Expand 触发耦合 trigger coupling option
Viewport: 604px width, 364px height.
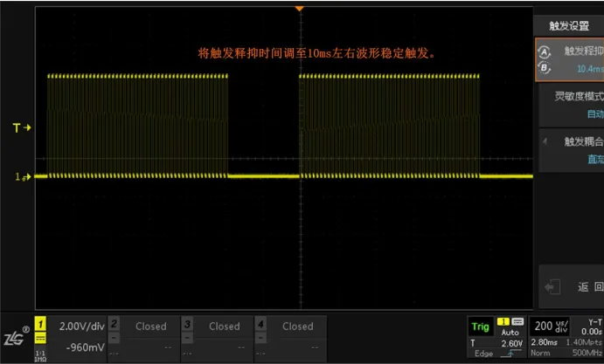572,150
